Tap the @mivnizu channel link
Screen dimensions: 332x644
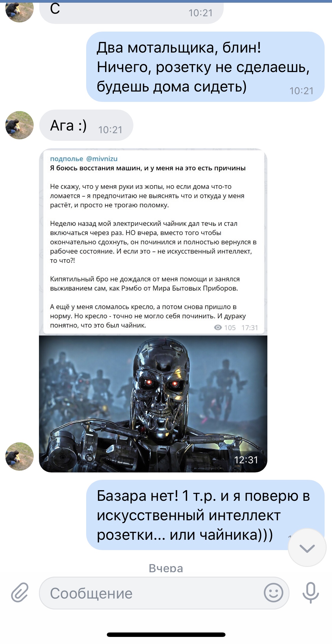(x=102, y=159)
